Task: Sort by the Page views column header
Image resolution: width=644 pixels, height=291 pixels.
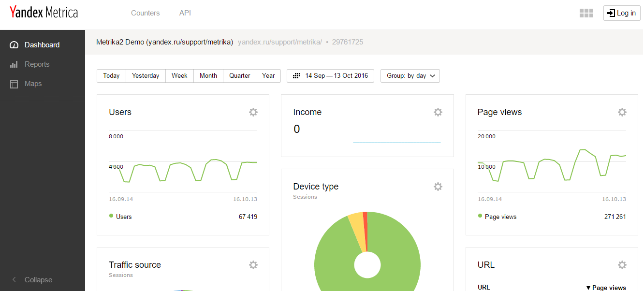Action: coord(606,288)
